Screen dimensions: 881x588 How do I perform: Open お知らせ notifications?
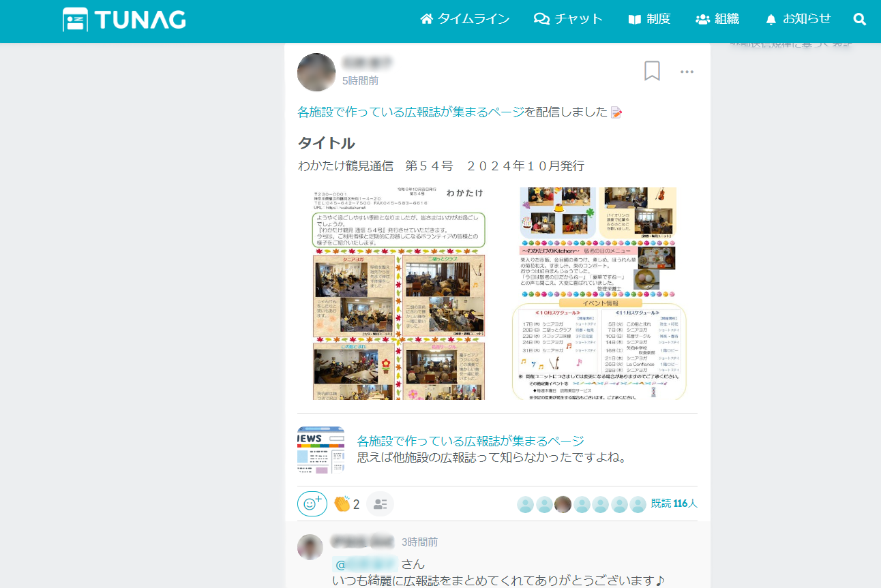[x=798, y=19]
